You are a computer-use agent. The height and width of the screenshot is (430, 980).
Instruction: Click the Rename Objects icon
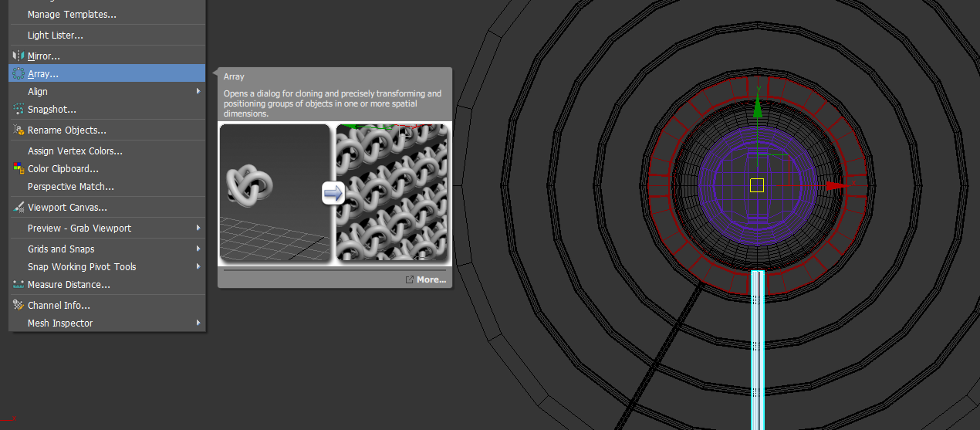pyautogui.click(x=19, y=130)
